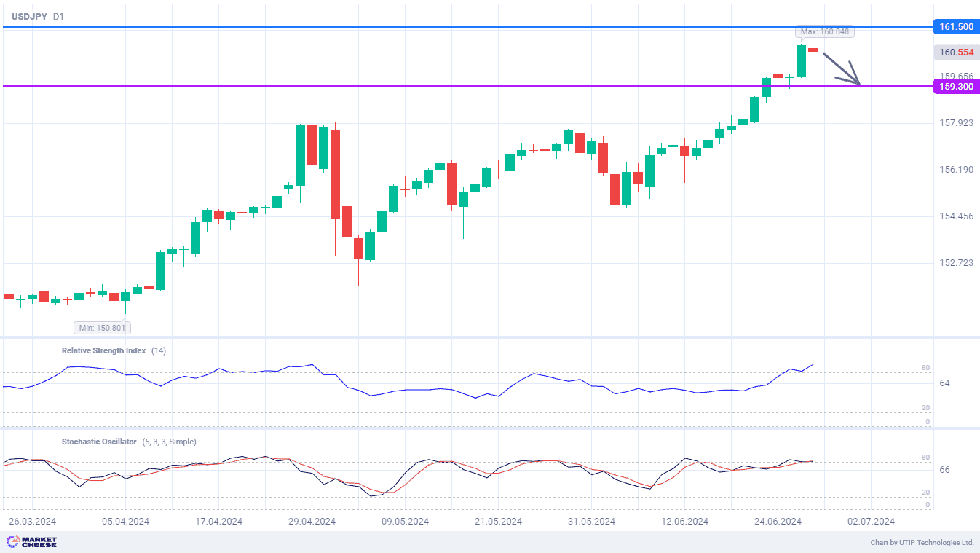Viewport: 980px width, 553px height.
Task: Click the USDJPY symbol label
Action: click(29, 16)
